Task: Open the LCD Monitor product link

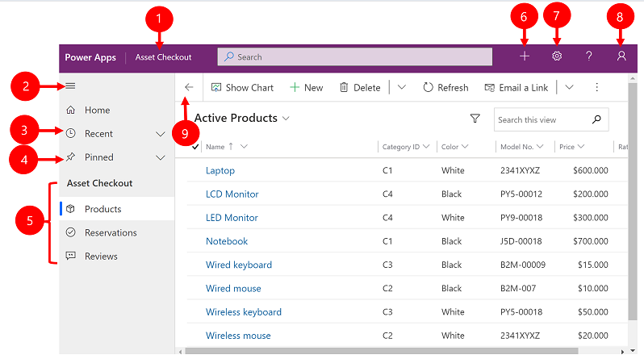Action: tap(232, 194)
